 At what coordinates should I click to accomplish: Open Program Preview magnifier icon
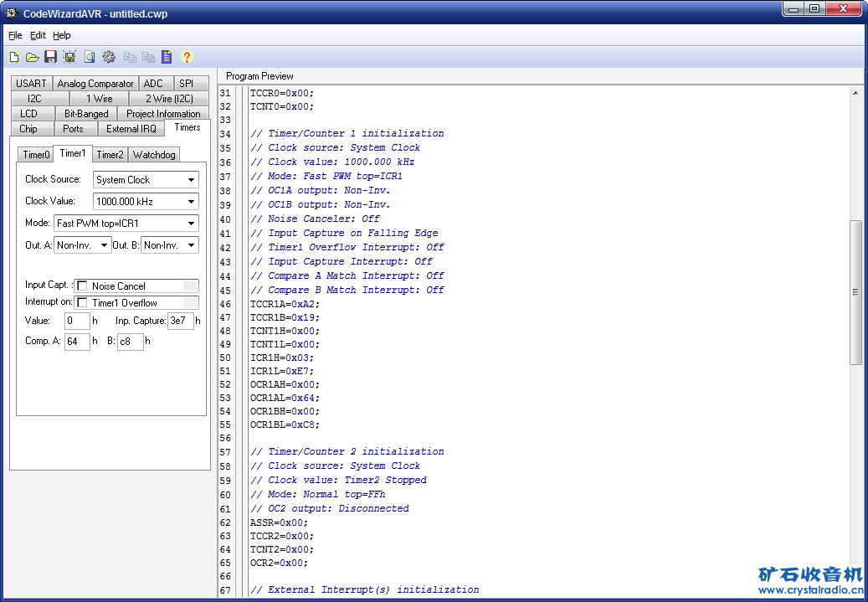pyautogui.click(x=89, y=57)
